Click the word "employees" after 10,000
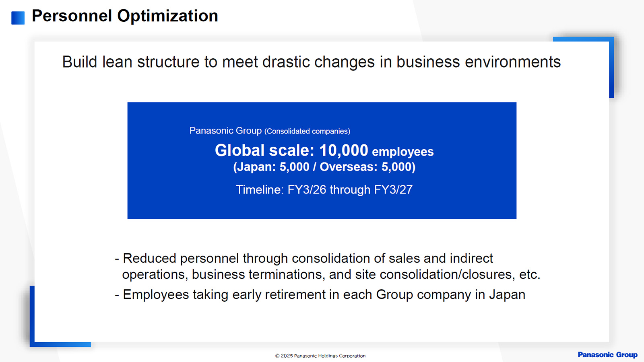 (402, 152)
